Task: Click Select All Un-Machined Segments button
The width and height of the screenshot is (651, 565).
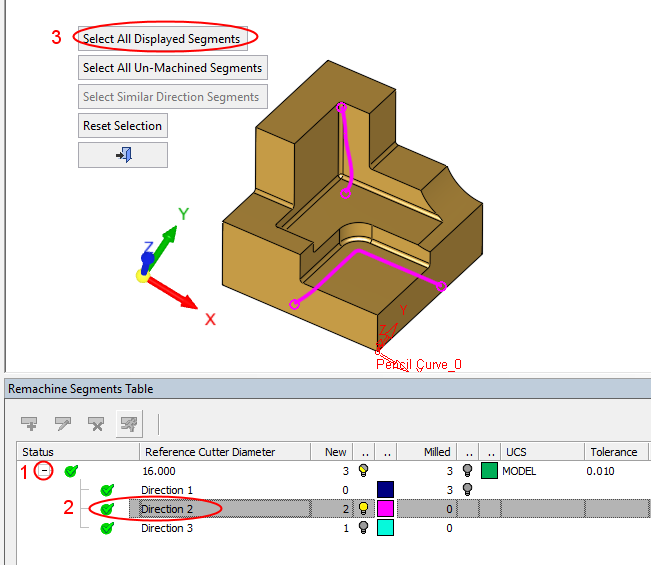Action: pyautogui.click(x=172, y=68)
